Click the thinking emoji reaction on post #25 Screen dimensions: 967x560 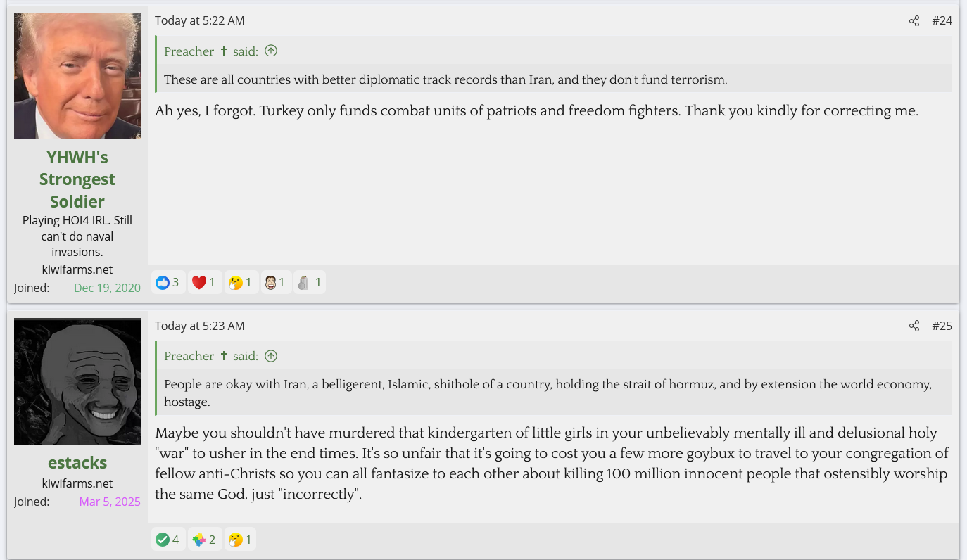click(x=236, y=540)
